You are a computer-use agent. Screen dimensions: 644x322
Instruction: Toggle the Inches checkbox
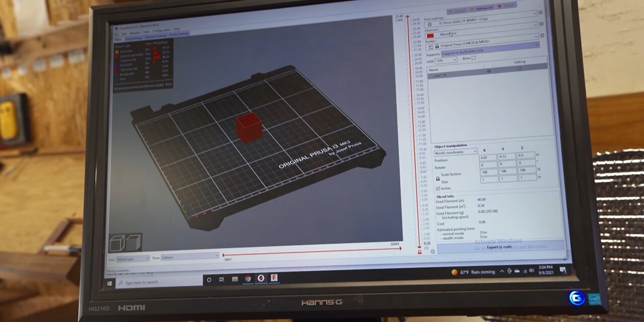pos(438,188)
